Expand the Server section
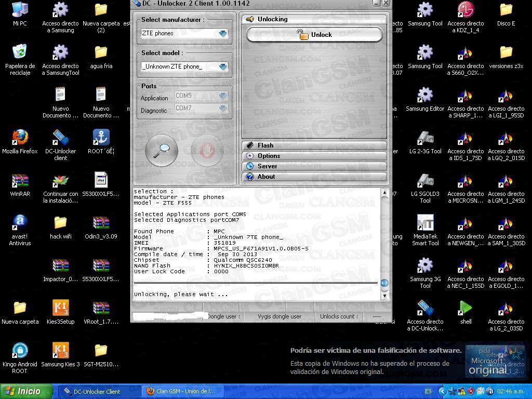Screen dimensions: 532x399 pyautogui.click(x=314, y=166)
